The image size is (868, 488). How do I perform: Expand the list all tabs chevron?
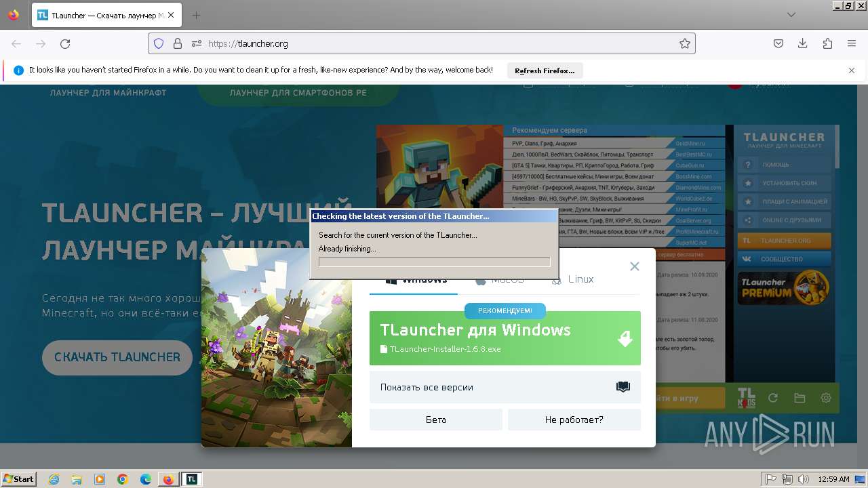click(x=791, y=15)
